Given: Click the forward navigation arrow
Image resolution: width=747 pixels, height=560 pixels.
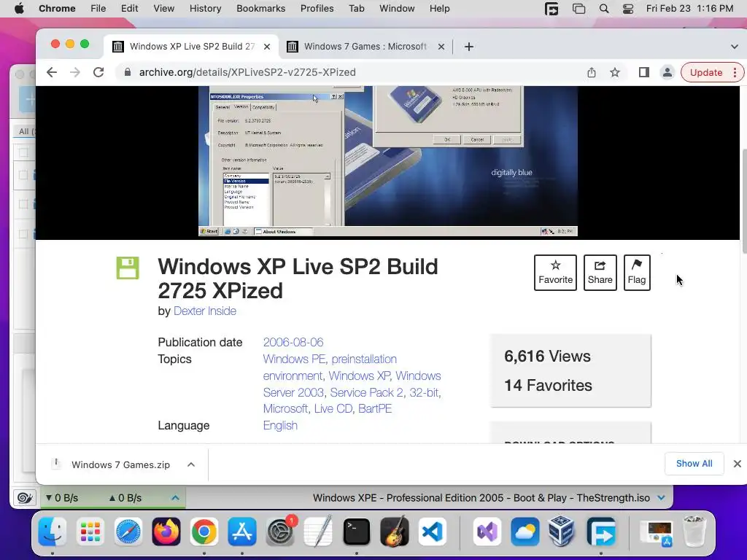Looking at the screenshot, I should (75, 72).
